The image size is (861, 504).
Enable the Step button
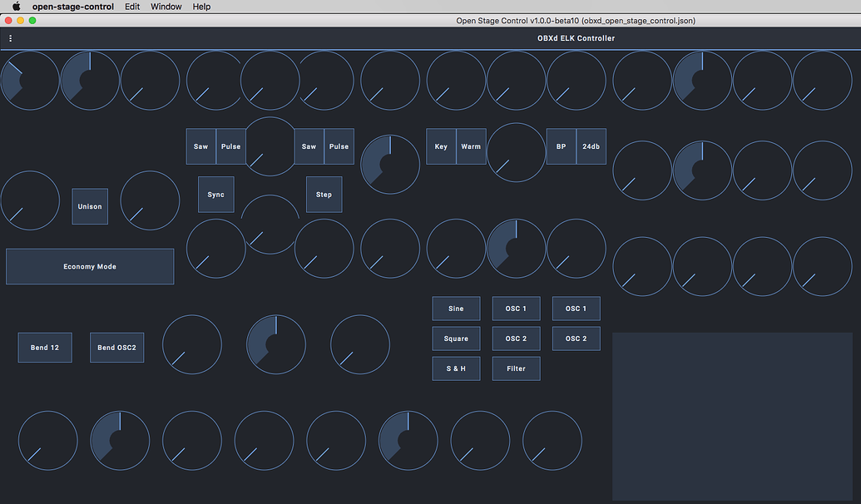click(x=324, y=195)
